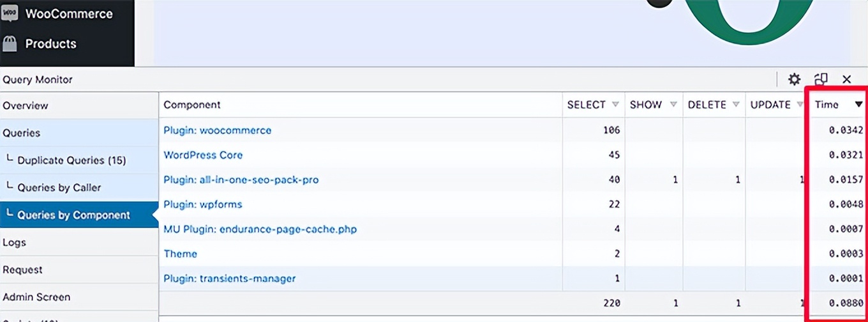Image resolution: width=868 pixels, height=322 pixels.
Task: Select Queries in the side menu
Action: click(22, 133)
